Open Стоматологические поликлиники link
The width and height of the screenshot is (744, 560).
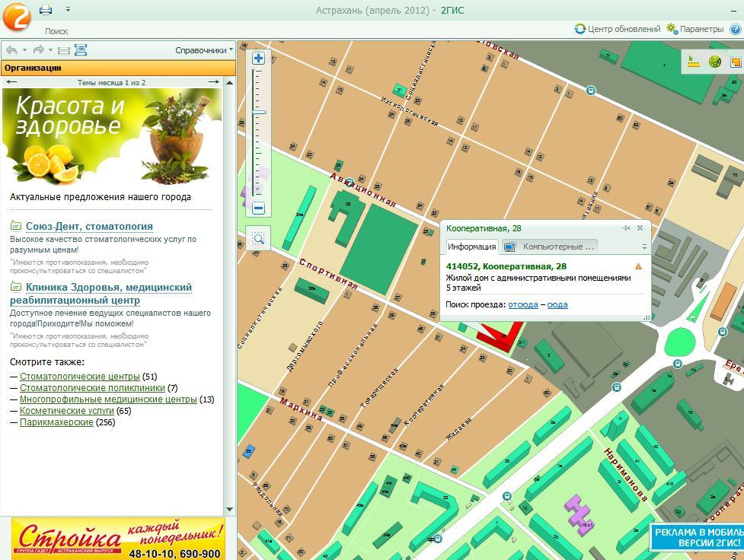(92, 388)
